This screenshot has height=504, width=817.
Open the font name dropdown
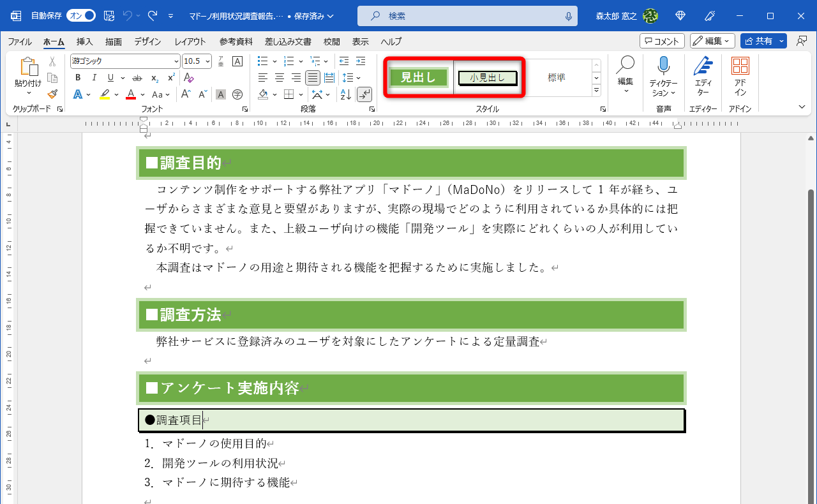click(x=177, y=60)
